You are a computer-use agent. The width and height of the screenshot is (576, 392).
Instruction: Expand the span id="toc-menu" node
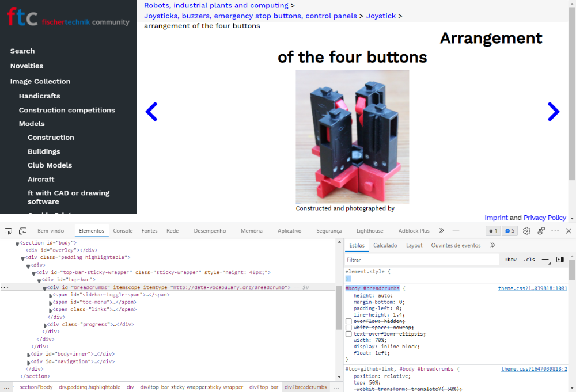(50, 303)
